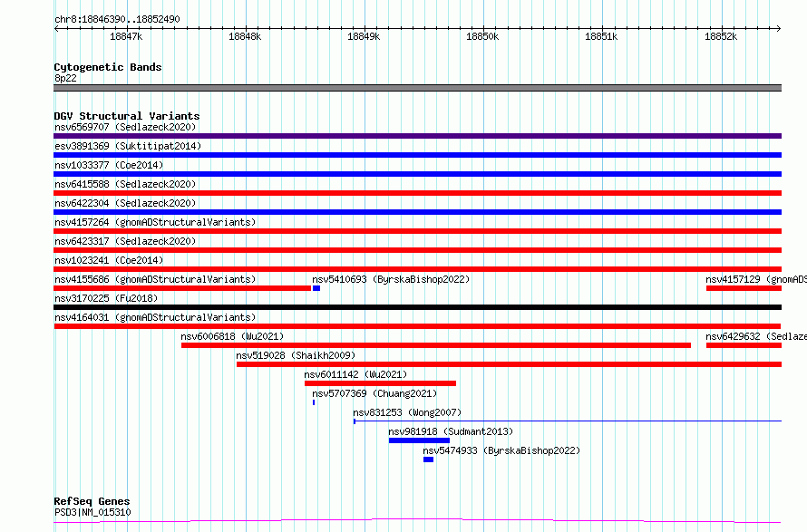Select the red nsv519028 variant bar
Viewport: 807px width, 532px height.
pos(509,364)
